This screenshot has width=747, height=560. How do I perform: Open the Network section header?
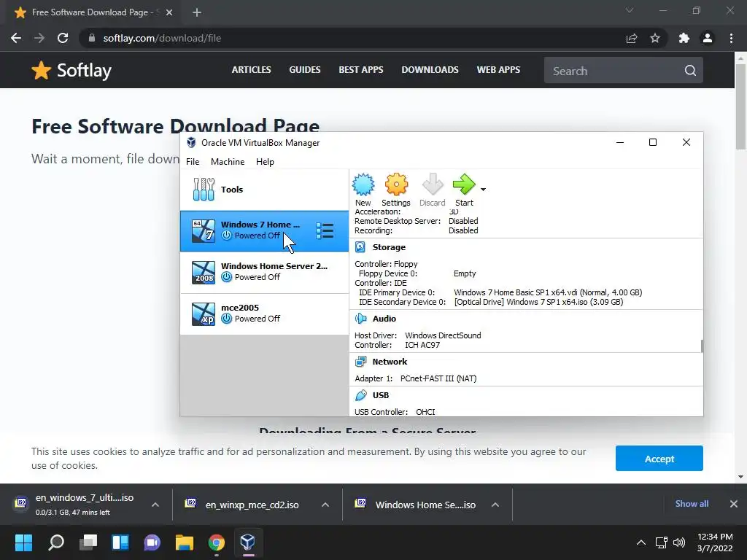[390, 362]
